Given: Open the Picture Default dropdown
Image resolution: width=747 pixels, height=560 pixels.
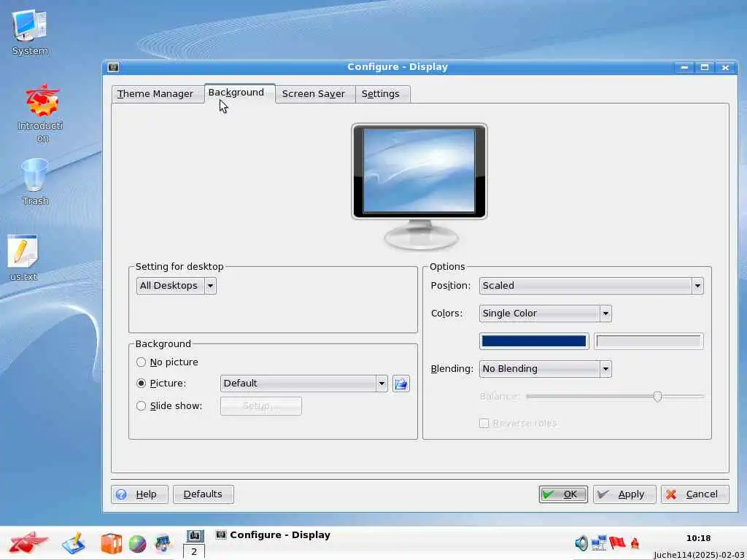Looking at the screenshot, I should (304, 384).
